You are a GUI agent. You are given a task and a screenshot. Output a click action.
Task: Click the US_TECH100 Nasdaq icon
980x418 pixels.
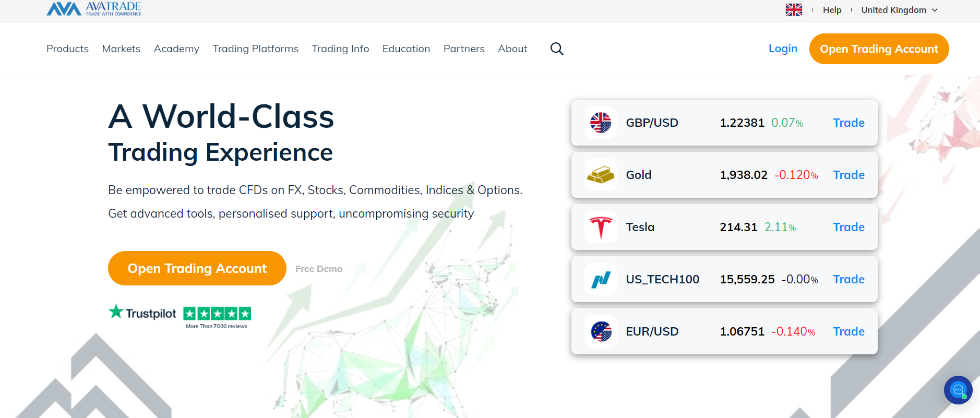601,279
